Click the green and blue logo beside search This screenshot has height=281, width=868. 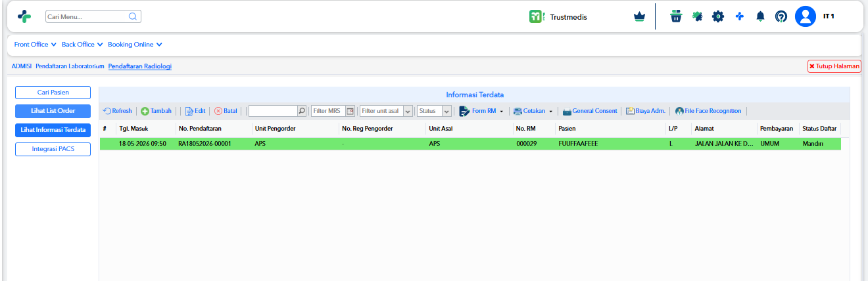24,16
